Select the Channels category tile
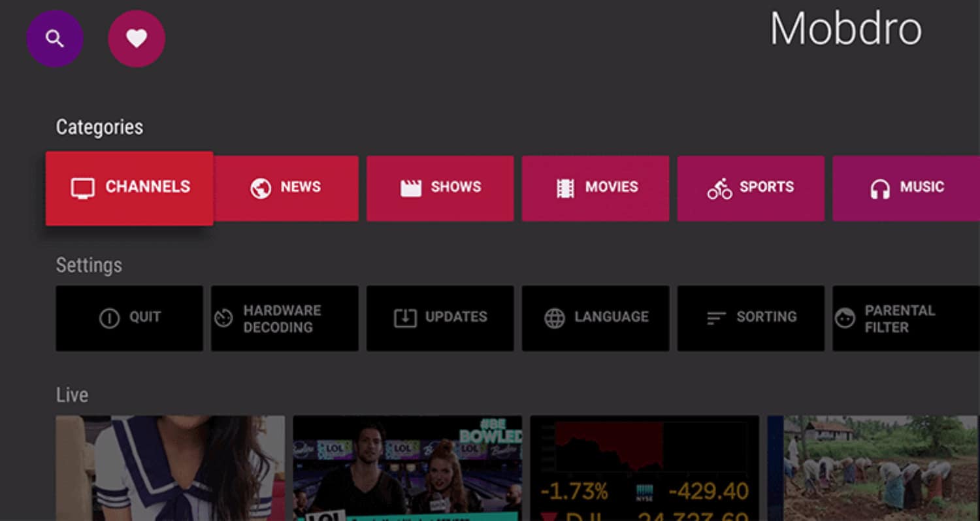 pos(129,188)
